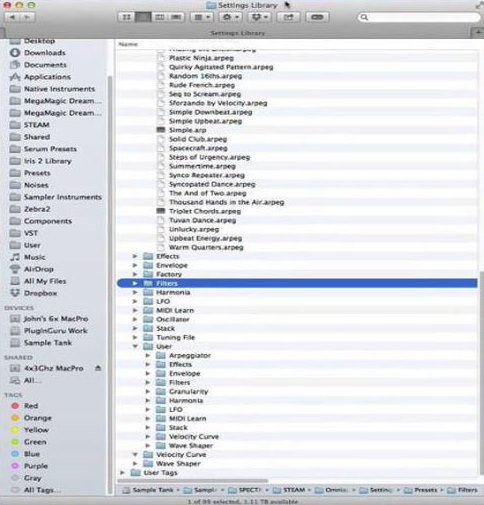
Task: Switch to Cover Flow view
Action: pos(176,17)
